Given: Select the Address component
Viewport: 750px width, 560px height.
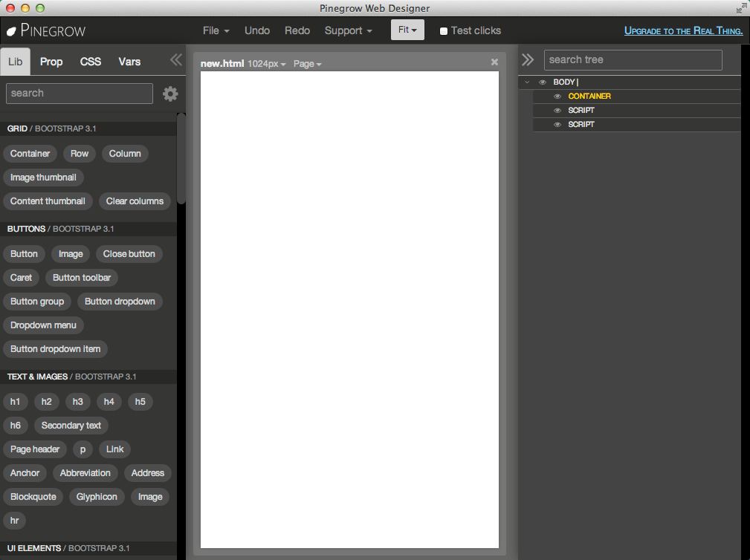Looking at the screenshot, I should coord(148,473).
